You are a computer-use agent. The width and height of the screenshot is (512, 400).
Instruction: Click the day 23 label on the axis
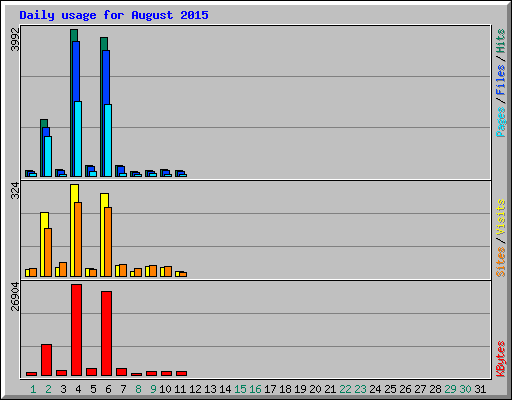tap(360, 389)
